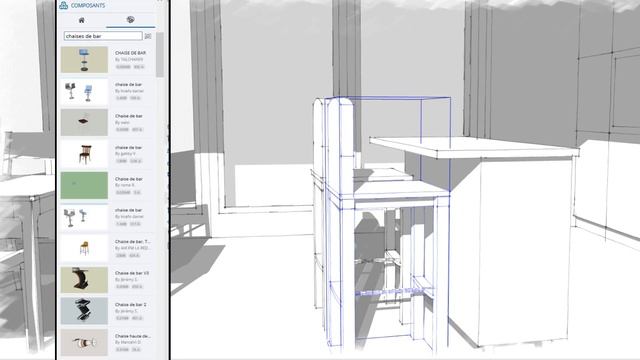The height and width of the screenshot is (360, 640).
Task: Click the search icon beside the search field
Action: coord(148,36)
